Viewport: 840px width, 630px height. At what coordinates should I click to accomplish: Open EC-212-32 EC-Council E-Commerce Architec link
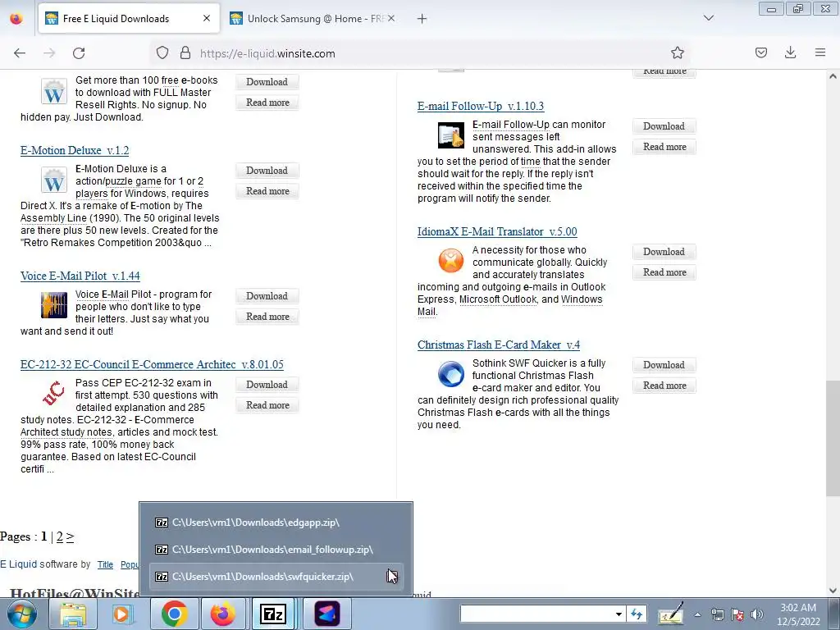tap(152, 365)
